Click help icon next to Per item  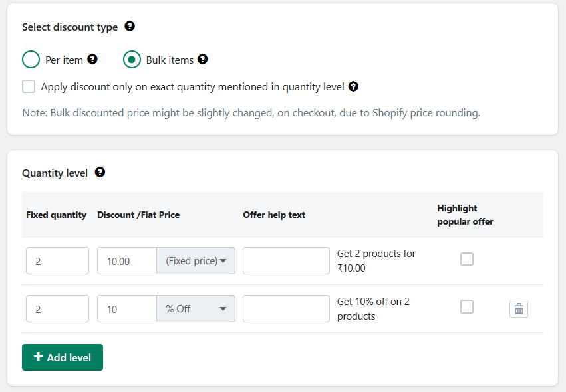[x=92, y=59]
